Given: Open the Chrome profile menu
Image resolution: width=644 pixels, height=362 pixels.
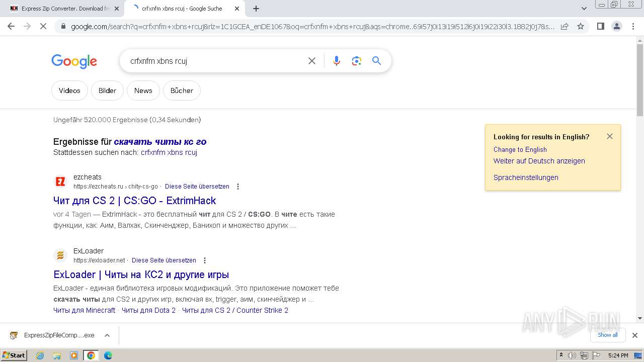Looking at the screenshot, I should point(616,26).
